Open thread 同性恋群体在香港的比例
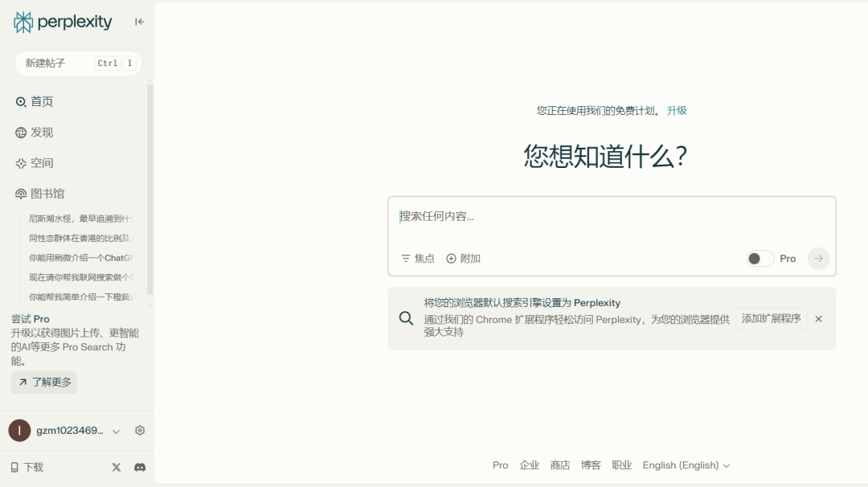 81,238
